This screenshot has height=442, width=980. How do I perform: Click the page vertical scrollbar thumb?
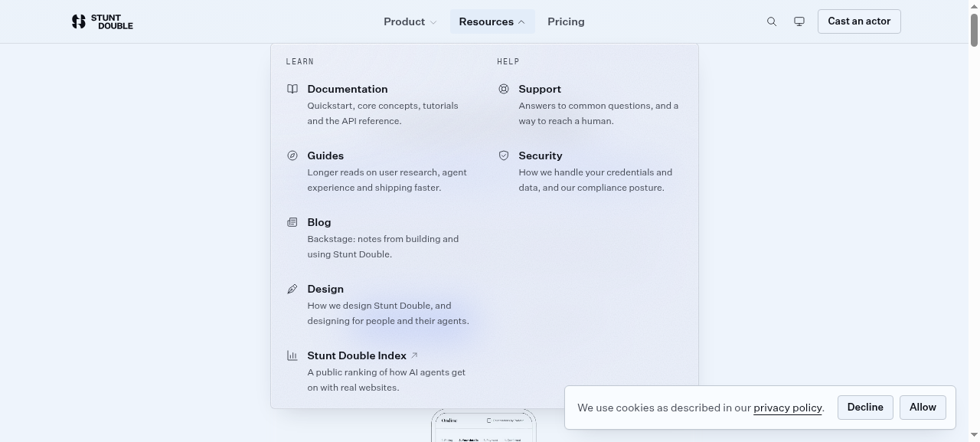(974, 29)
